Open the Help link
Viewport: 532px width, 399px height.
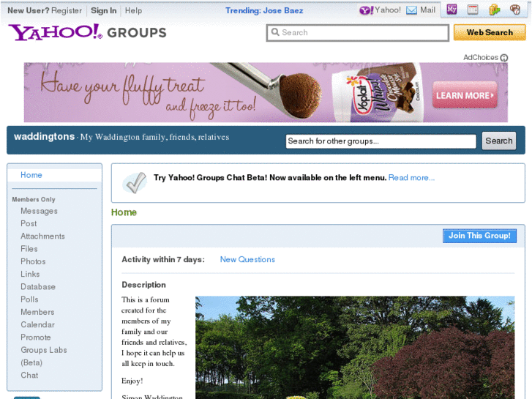(x=133, y=10)
